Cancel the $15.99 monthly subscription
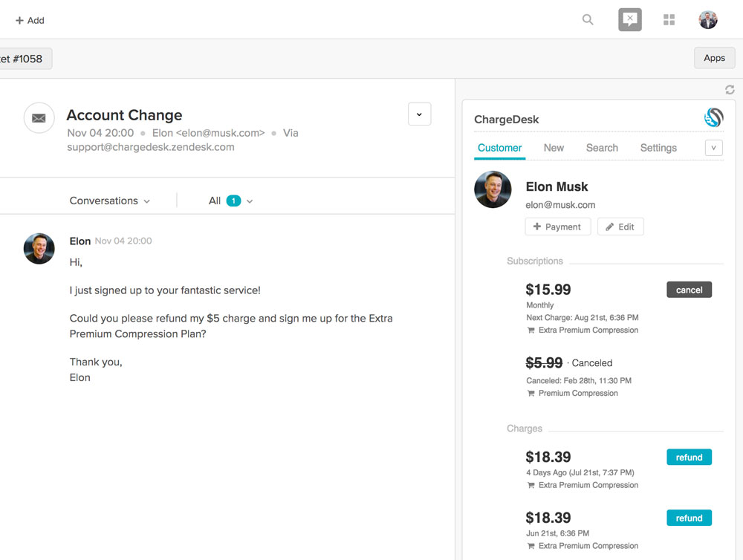 click(689, 290)
